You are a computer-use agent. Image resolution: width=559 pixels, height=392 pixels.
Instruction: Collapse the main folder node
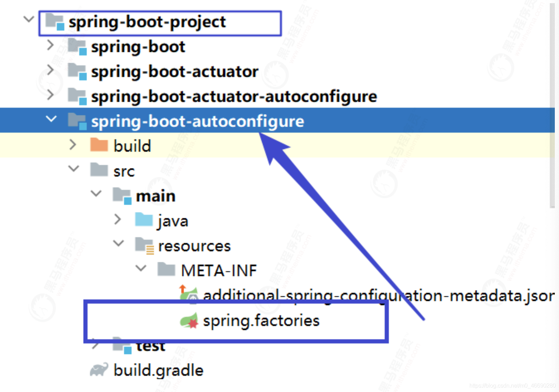pyautogui.click(x=96, y=194)
